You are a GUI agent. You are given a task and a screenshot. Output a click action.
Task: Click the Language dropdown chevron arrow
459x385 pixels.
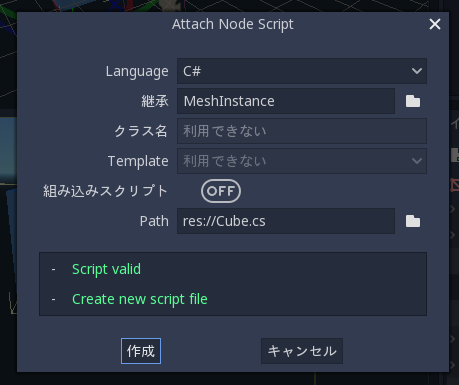(x=417, y=71)
